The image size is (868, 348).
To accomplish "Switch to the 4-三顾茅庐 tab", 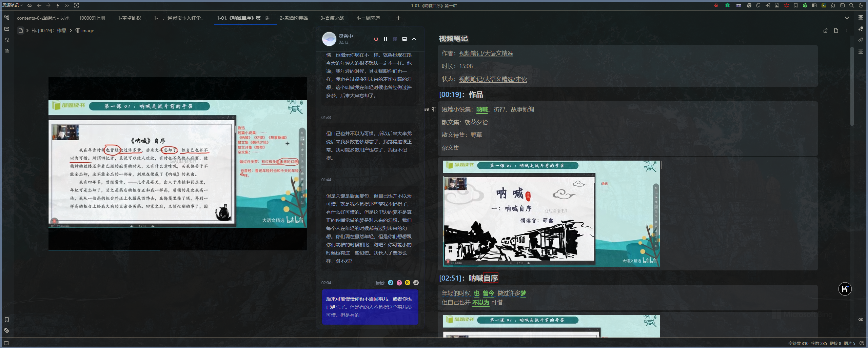I will (x=368, y=18).
